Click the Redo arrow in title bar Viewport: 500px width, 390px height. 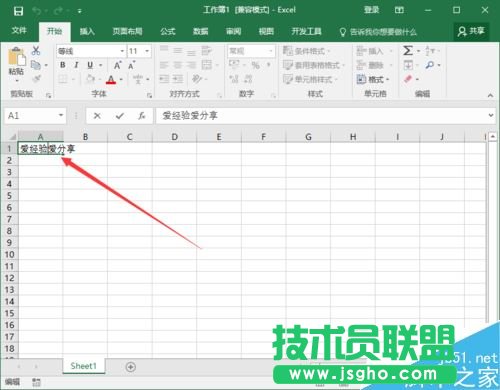click(58, 12)
